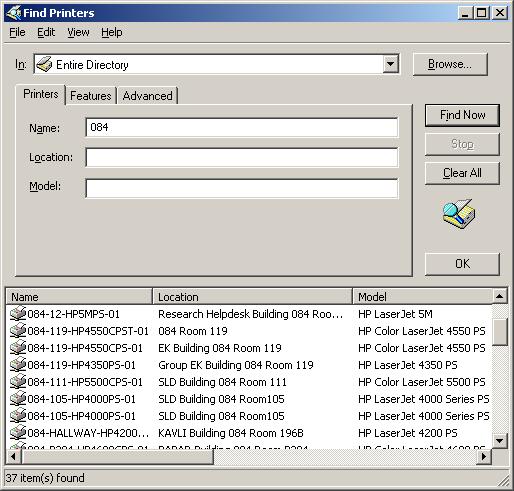This screenshot has width=514, height=491.
Task: Open the View menu
Action: click(x=78, y=32)
